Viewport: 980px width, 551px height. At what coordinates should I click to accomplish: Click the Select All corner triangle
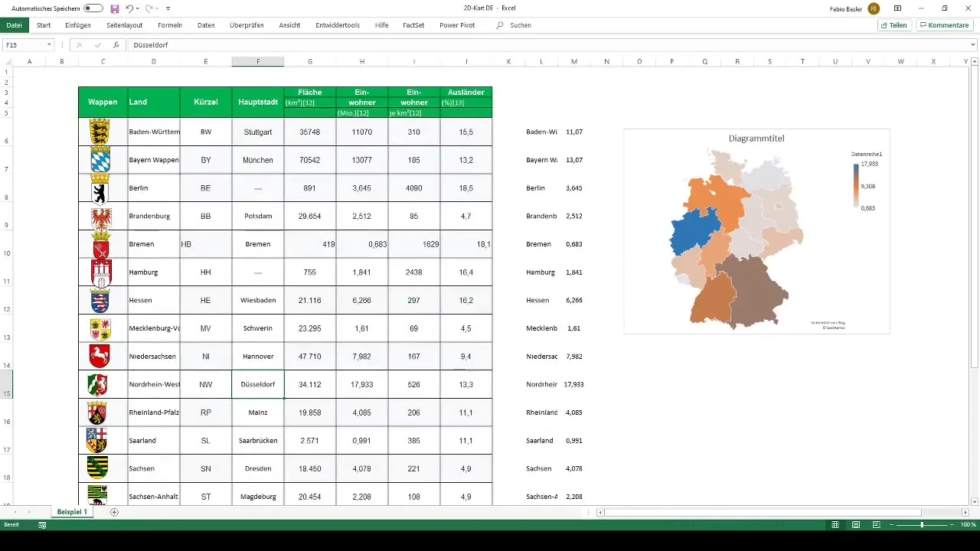coord(7,62)
